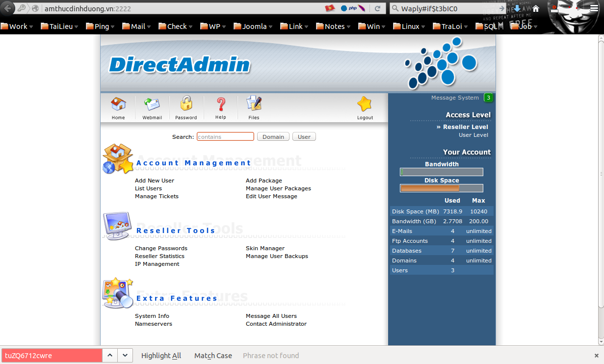Jump to next find match arrow
Viewport: 604px width, 364px height.
click(x=126, y=355)
